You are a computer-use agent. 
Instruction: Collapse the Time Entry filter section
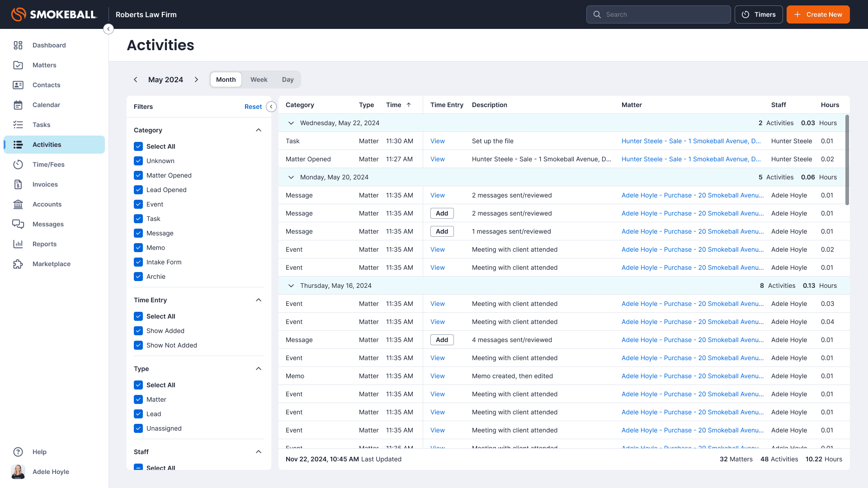click(x=259, y=300)
